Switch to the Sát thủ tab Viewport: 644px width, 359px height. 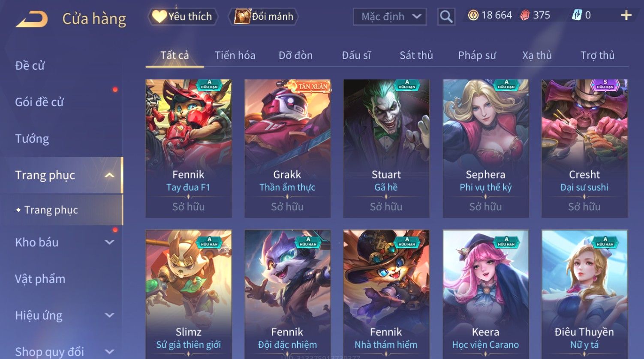click(416, 55)
